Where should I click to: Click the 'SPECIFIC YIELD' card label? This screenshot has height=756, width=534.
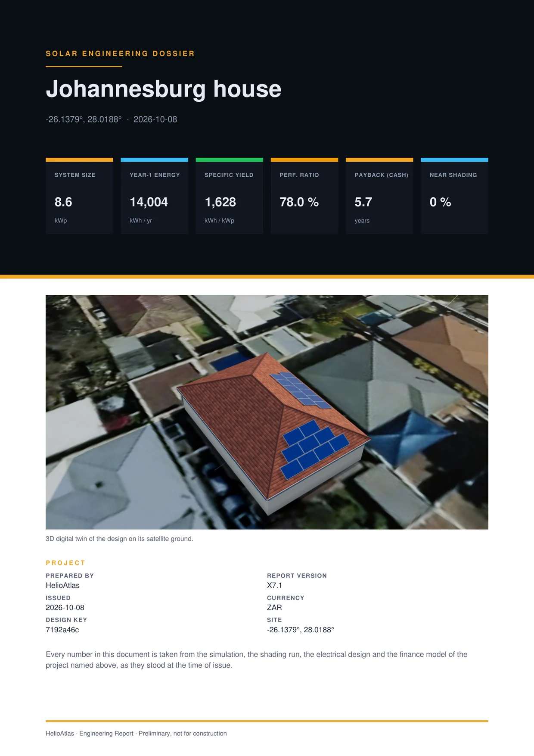click(x=229, y=175)
